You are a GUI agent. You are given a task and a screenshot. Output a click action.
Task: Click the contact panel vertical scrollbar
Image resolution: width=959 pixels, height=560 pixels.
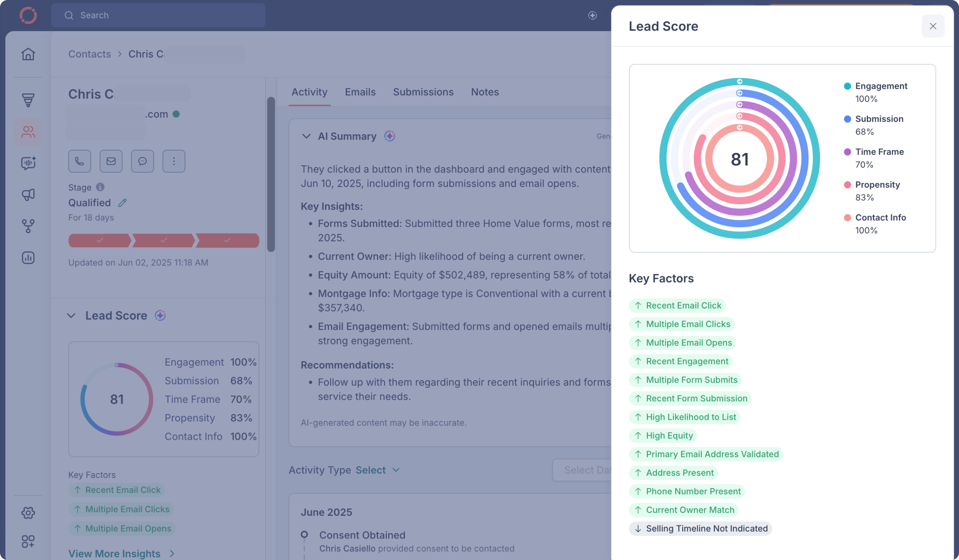[271, 174]
